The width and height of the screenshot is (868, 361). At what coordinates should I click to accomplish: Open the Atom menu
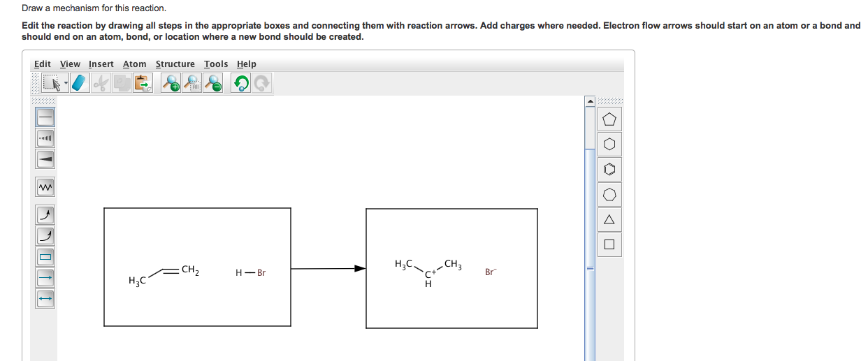(x=134, y=64)
